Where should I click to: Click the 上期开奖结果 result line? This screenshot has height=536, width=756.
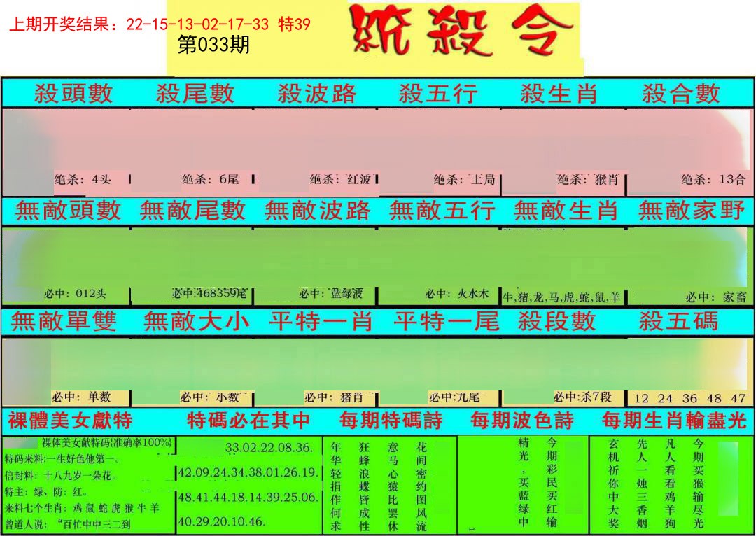pos(160,24)
